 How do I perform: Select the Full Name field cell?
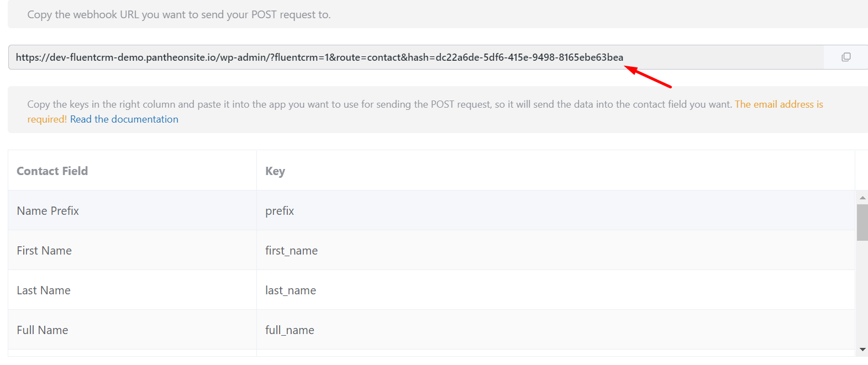(x=43, y=330)
